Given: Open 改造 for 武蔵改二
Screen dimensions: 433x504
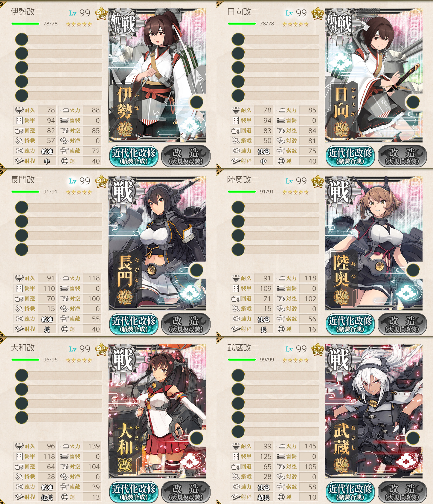Looking at the screenshot, I should point(402,492).
